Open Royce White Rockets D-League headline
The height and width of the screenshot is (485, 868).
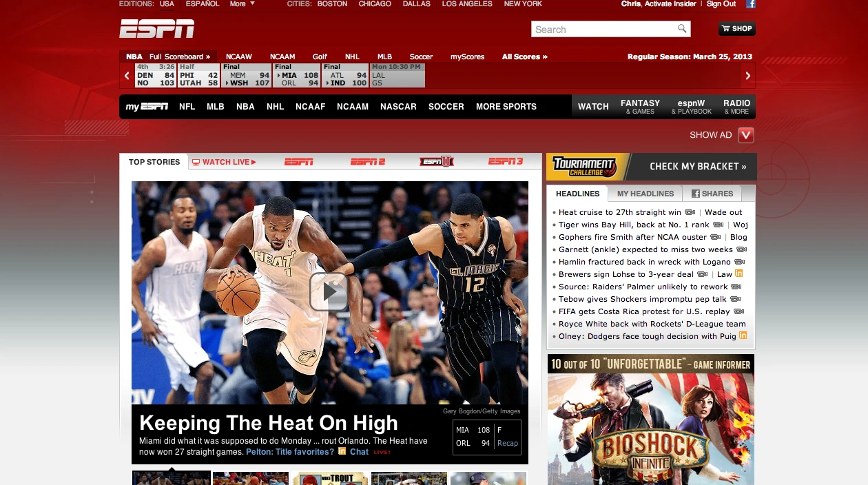click(x=652, y=324)
